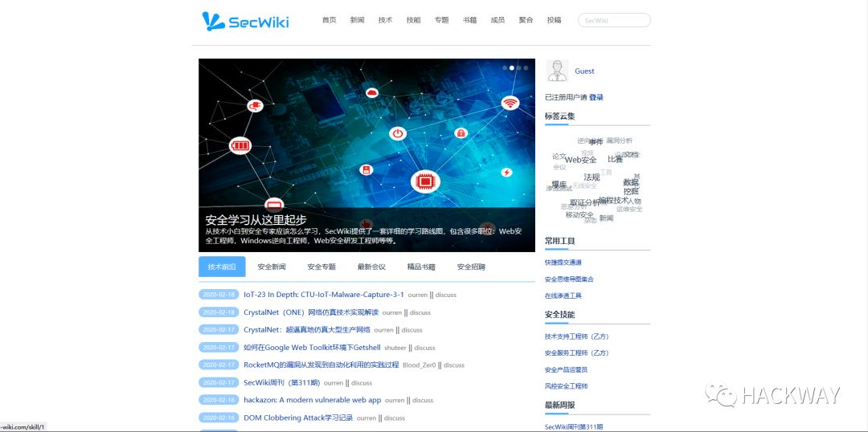The image size is (868, 432).
Task: Open 安全产品运营员 skill link
Action: tap(567, 369)
